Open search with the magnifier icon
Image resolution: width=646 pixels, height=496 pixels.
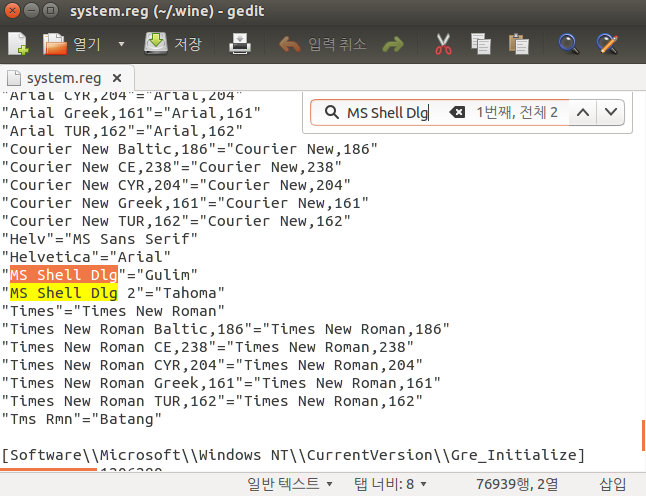[x=569, y=44]
